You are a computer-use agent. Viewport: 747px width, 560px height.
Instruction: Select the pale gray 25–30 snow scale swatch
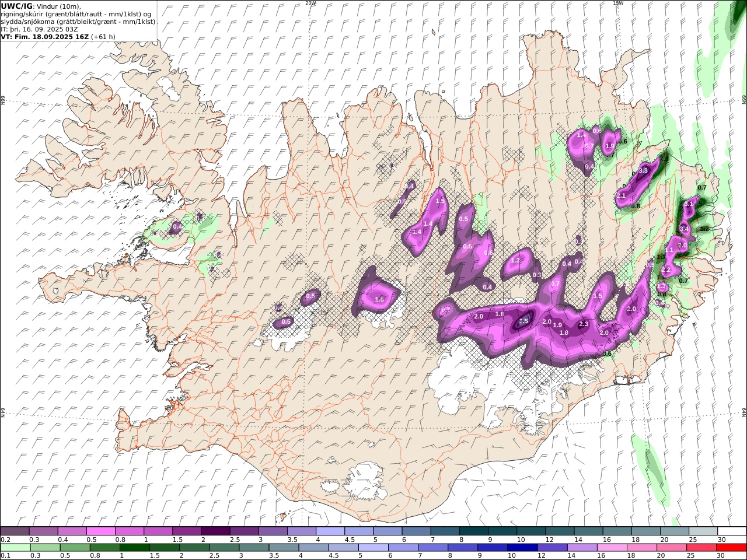pyautogui.click(x=703, y=531)
